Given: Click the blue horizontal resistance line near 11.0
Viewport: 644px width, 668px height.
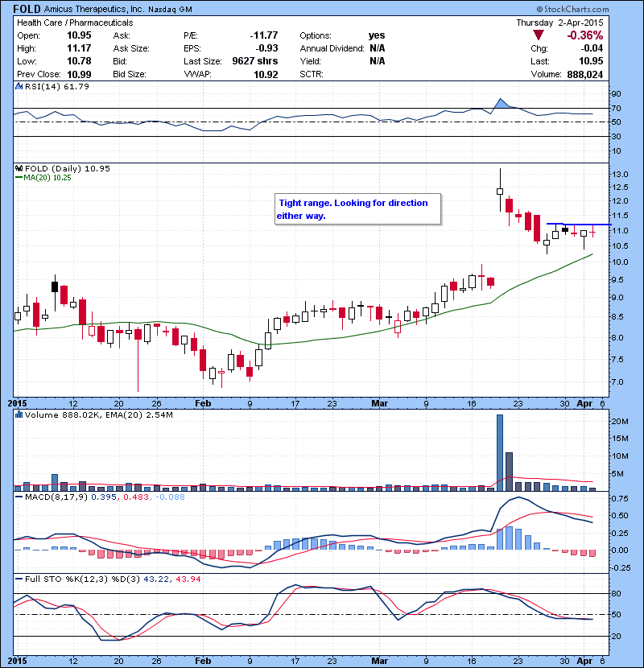Looking at the screenshot, I should 579,224.
